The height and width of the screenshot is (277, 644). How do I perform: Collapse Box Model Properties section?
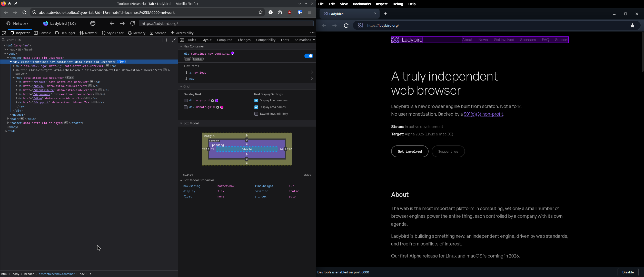[x=181, y=180]
